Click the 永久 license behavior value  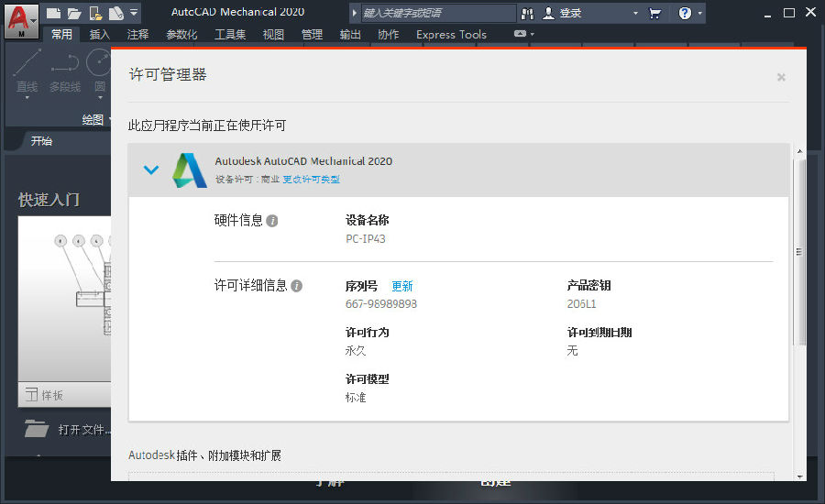[355, 351]
